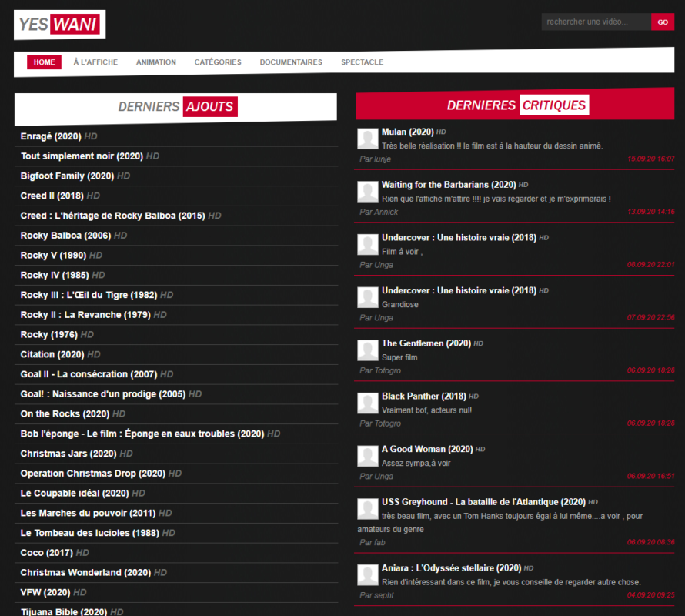This screenshot has height=616, width=685.
Task: Focus the 'rechercher une vidéo' search field
Action: [596, 22]
